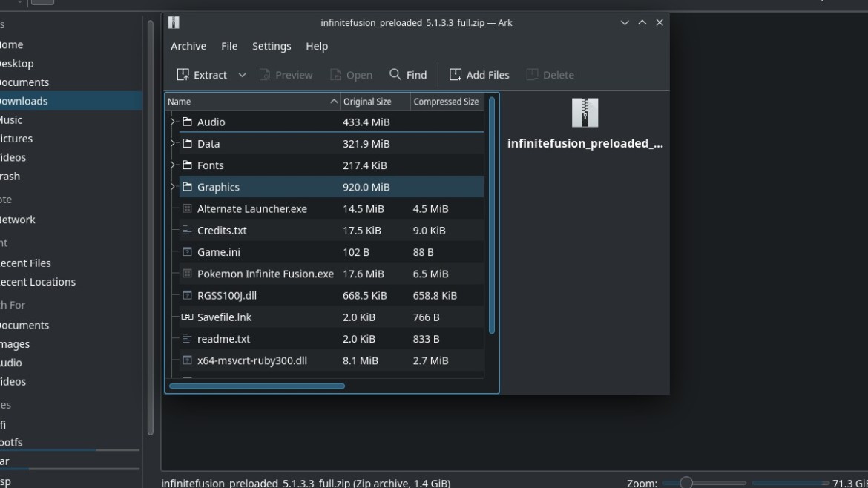
Task: Adjust the Zoom slider in status bar
Action: click(686, 483)
